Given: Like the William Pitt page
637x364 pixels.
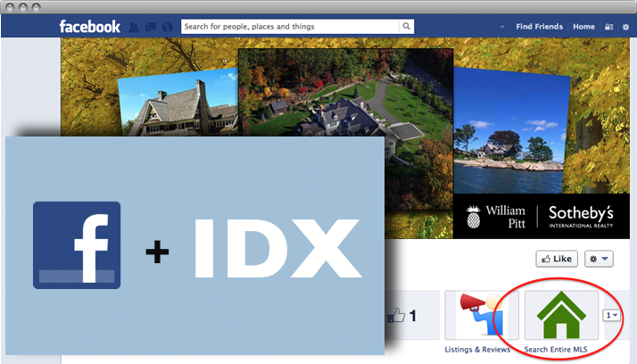Looking at the screenshot, I should (x=557, y=259).
